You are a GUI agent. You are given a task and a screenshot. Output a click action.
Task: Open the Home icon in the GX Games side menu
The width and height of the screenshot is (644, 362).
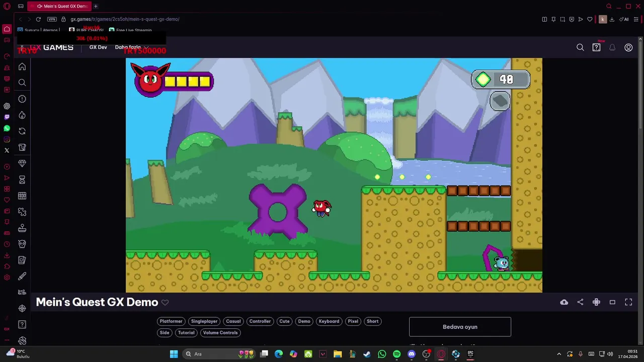click(22, 66)
